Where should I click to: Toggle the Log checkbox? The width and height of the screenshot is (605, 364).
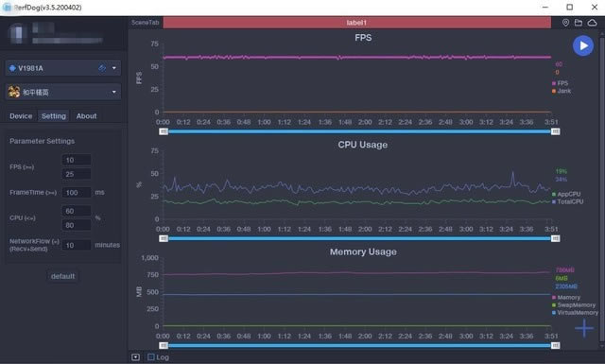(151, 357)
